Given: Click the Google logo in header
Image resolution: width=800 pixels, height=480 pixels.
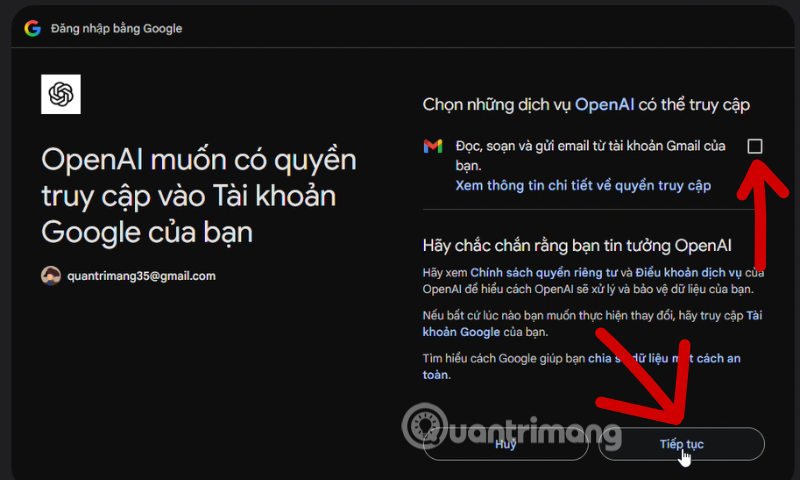Looking at the screenshot, I should (32, 28).
